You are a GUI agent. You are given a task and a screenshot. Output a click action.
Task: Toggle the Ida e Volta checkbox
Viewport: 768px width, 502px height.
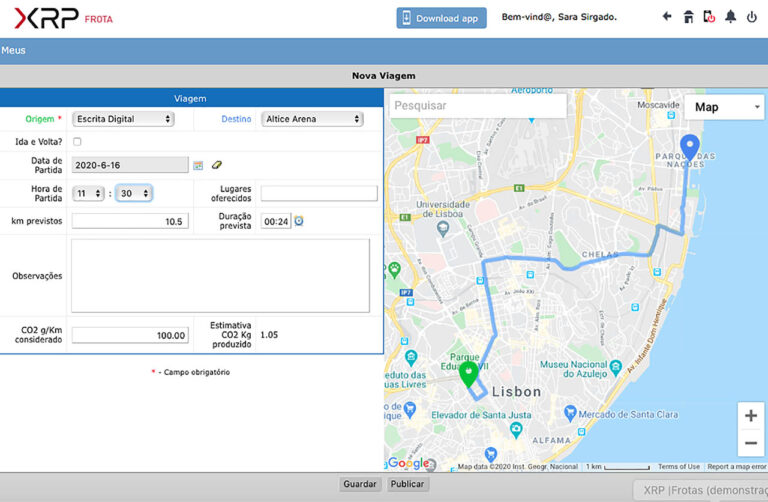(x=77, y=142)
